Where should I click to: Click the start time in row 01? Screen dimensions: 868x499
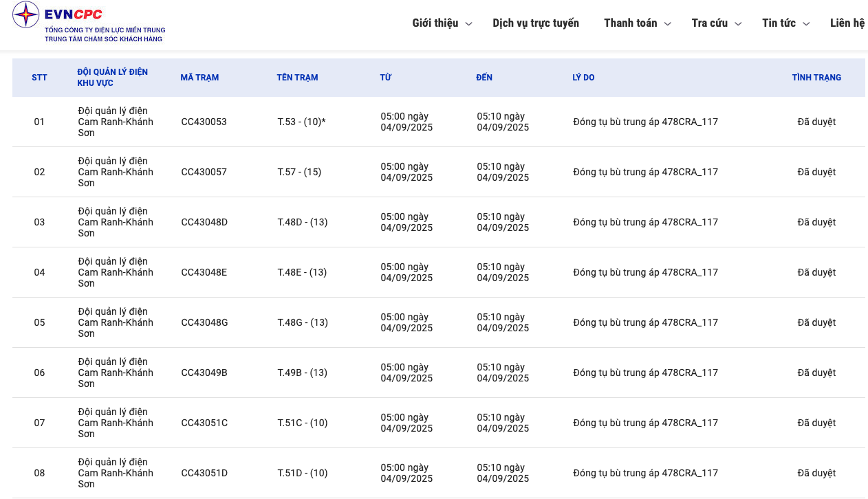click(x=406, y=122)
